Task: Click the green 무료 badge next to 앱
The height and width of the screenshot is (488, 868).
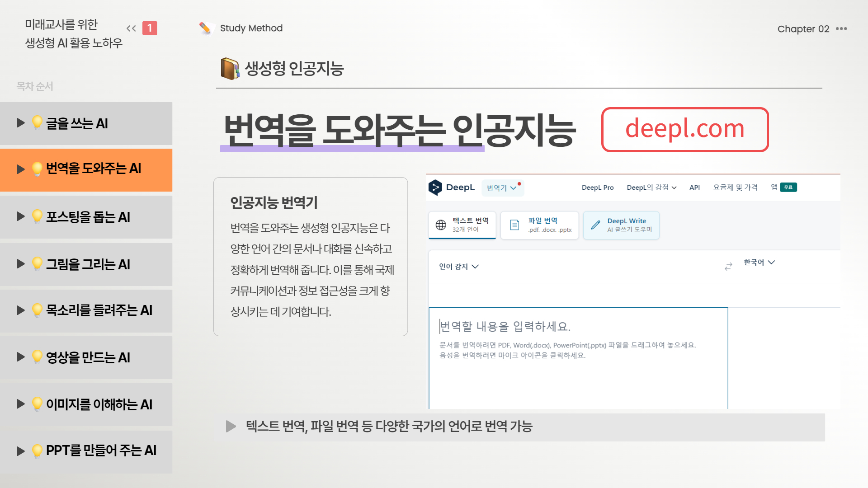Action: pyautogui.click(x=788, y=187)
